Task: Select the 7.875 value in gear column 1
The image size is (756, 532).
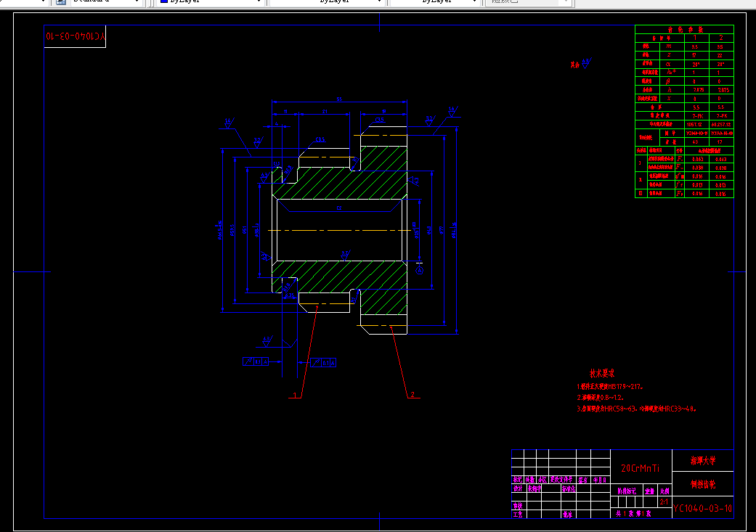Action: coord(698,89)
